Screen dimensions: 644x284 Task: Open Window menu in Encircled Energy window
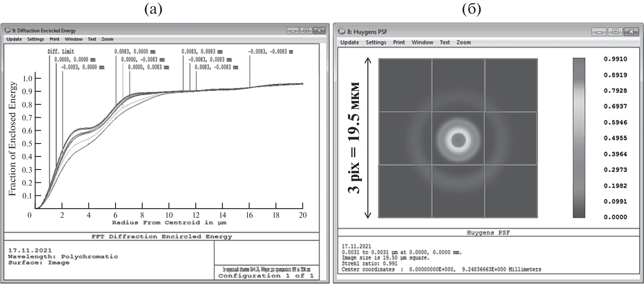point(73,39)
